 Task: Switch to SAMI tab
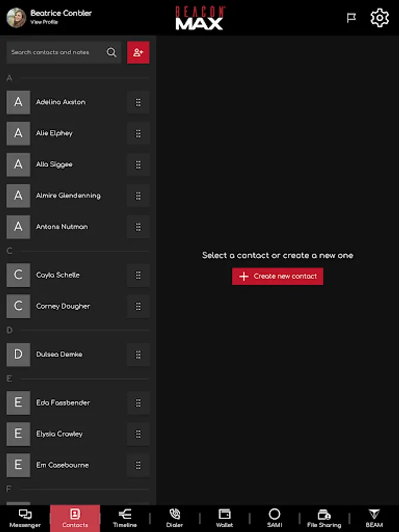[274, 518]
